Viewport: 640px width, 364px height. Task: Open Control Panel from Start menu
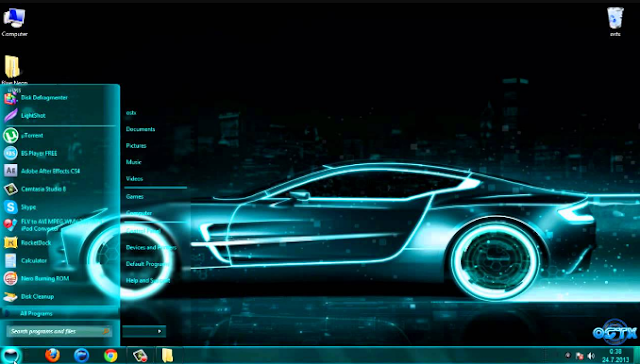[143, 231]
